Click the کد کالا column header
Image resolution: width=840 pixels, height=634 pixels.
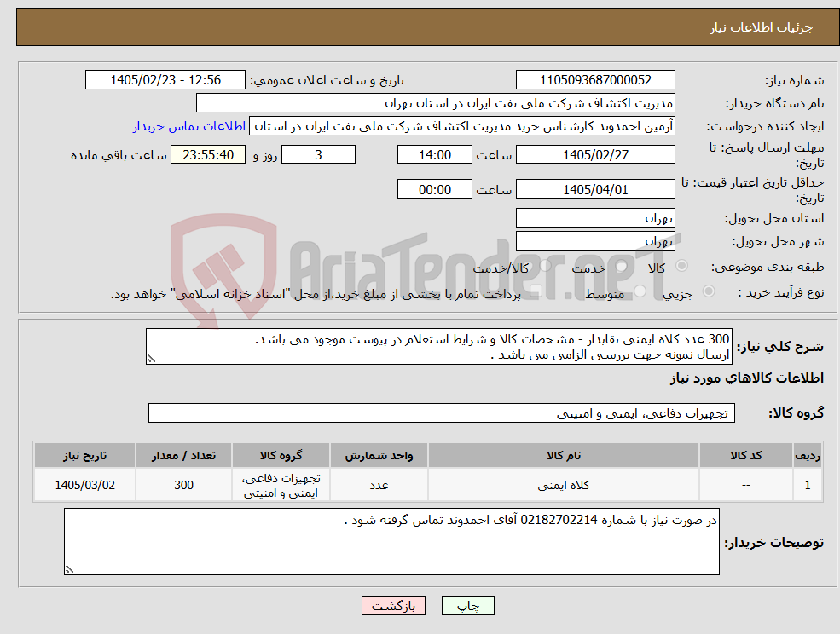(745, 455)
